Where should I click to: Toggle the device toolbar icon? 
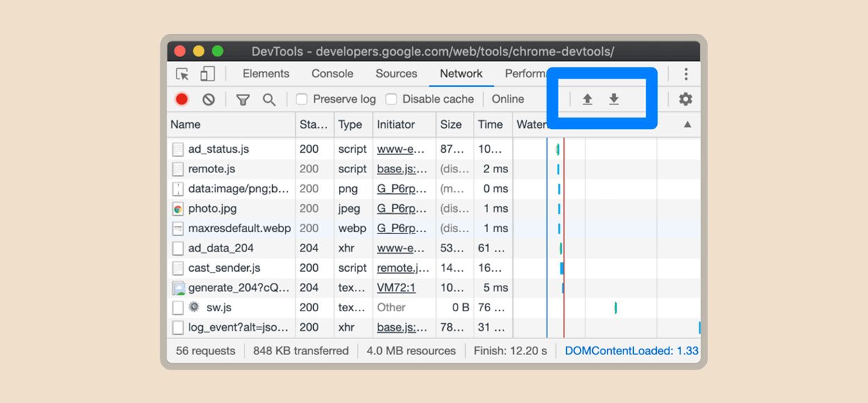tap(207, 74)
